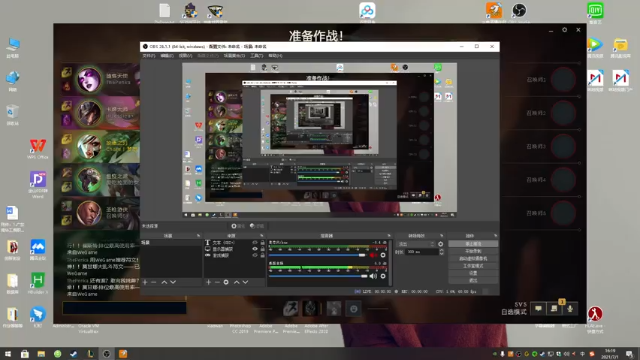Adjust transition duration spinner arrows
The image size is (640, 360).
pos(441,252)
